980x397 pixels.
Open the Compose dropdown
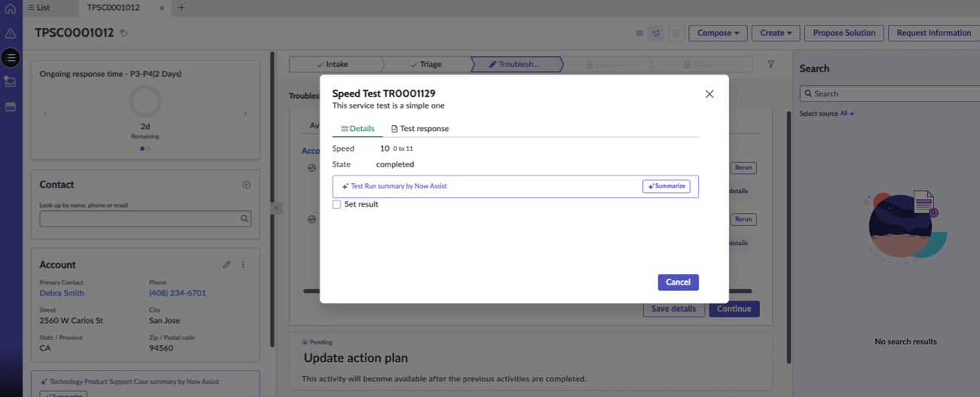(718, 33)
